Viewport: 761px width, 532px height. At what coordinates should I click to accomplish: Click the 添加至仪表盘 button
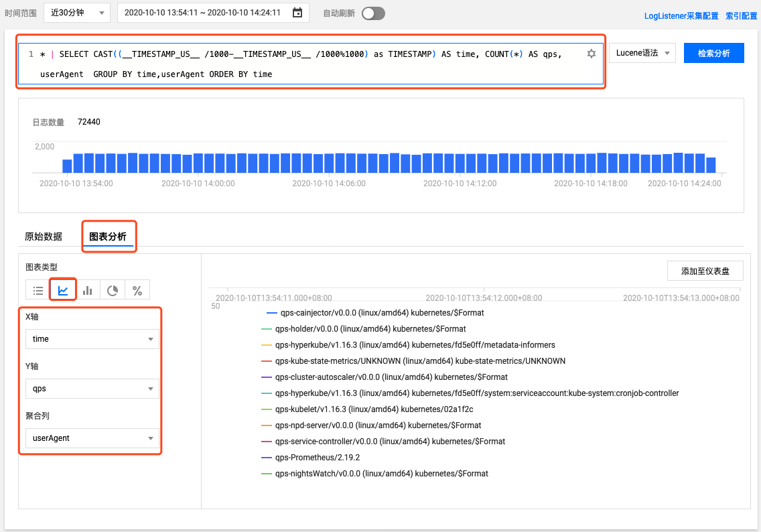pos(705,271)
